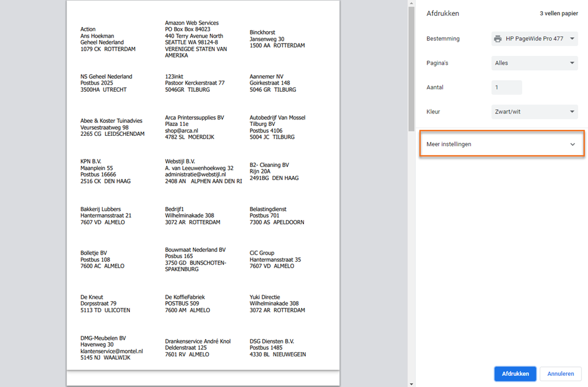The height and width of the screenshot is (387, 588).
Task: Click the 123inkt address label
Action: (195, 83)
